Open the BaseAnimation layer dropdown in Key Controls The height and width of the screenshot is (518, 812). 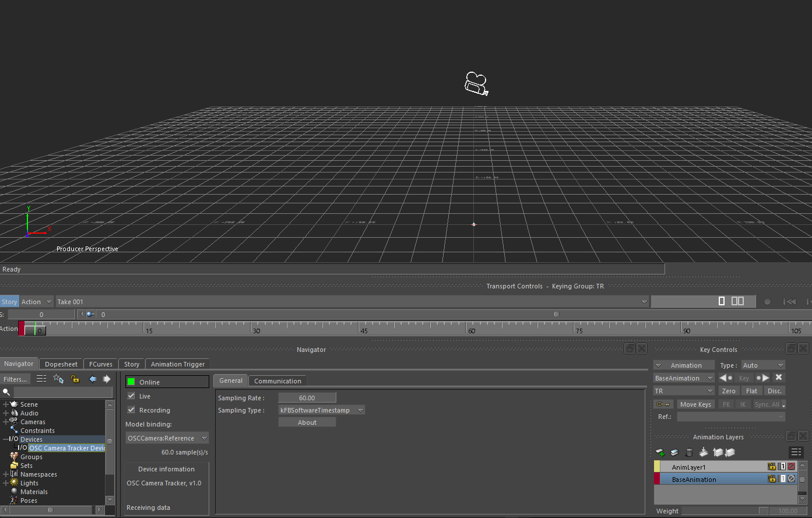coord(684,378)
